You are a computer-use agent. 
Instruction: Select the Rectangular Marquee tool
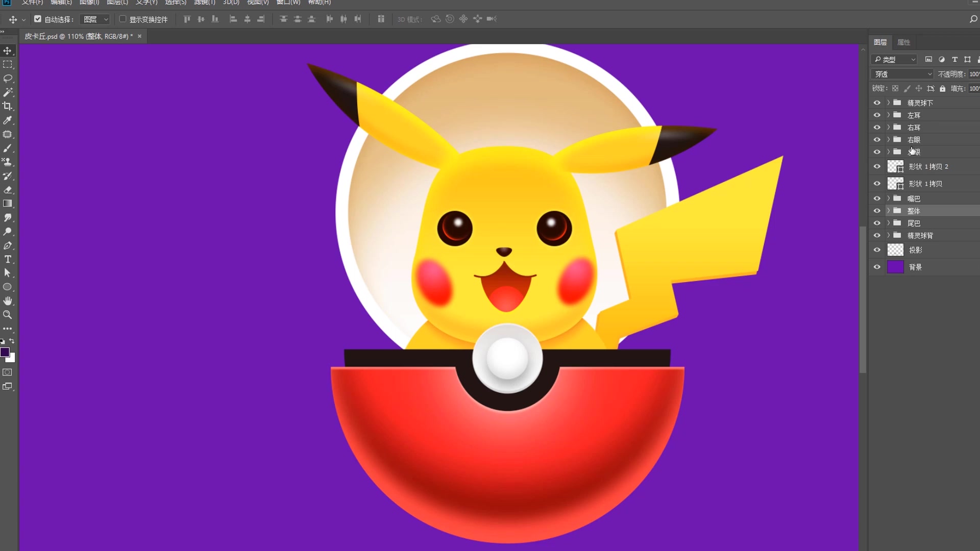click(x=8, y=65)
